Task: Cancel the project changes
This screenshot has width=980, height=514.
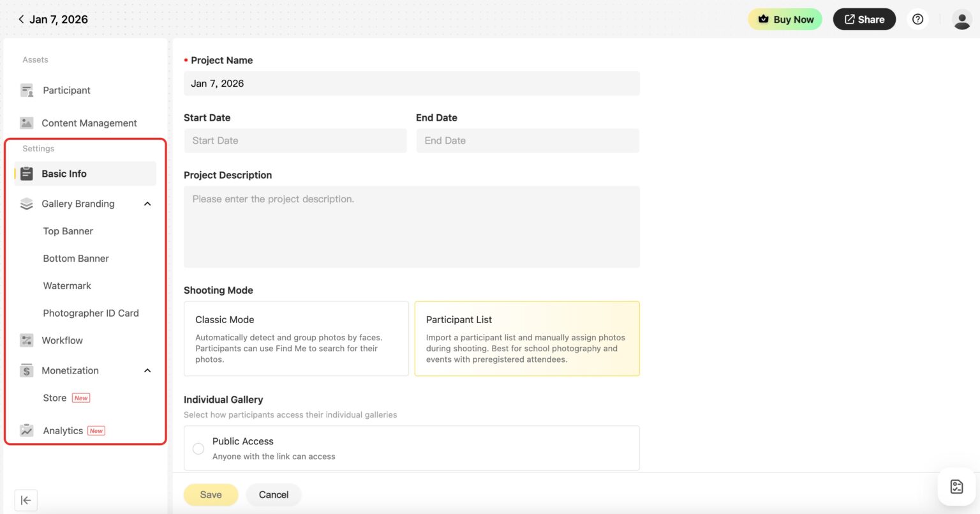Action: 274,495
